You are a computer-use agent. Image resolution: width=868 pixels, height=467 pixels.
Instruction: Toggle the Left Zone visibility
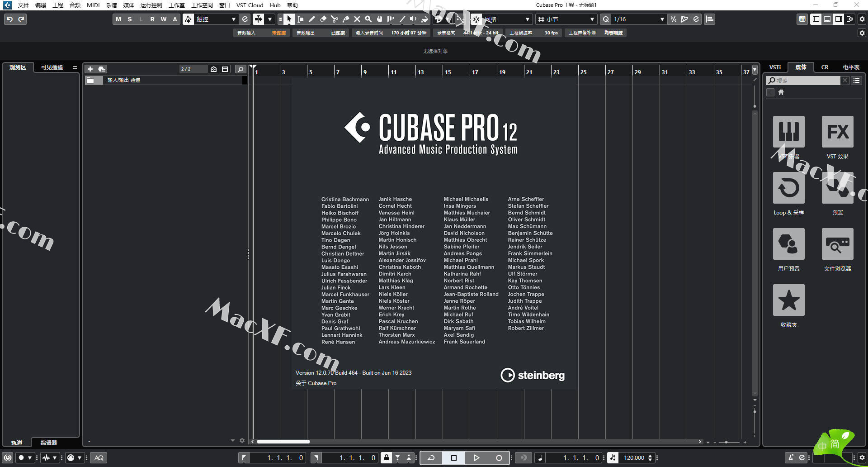pos(816,19)
